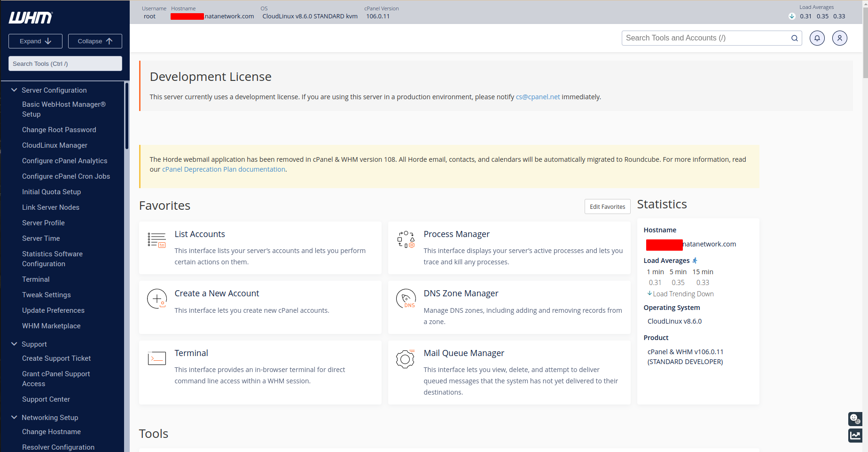Click the root username in header
868x452 pixels.
click(149, 16)
